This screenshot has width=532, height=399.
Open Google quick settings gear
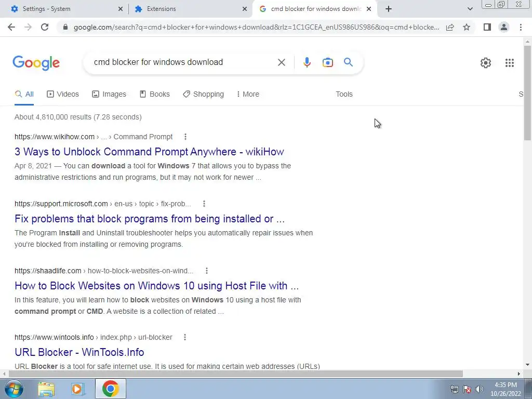486,63
